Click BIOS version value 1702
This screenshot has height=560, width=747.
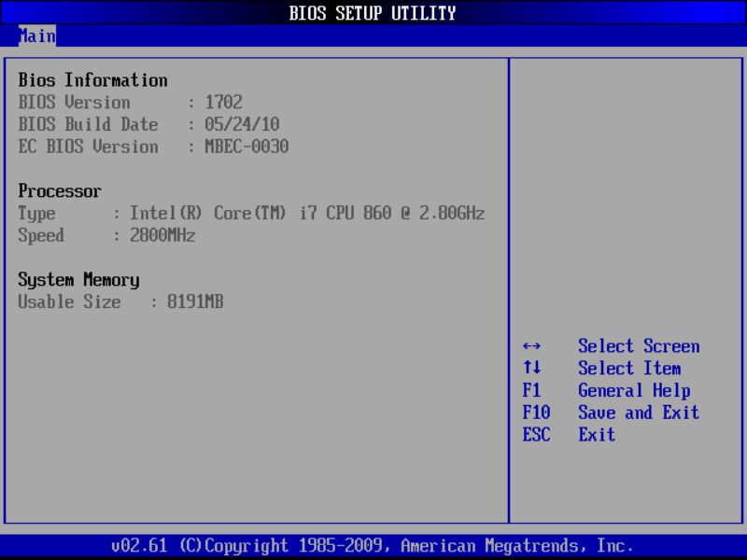tap(223, 103)
